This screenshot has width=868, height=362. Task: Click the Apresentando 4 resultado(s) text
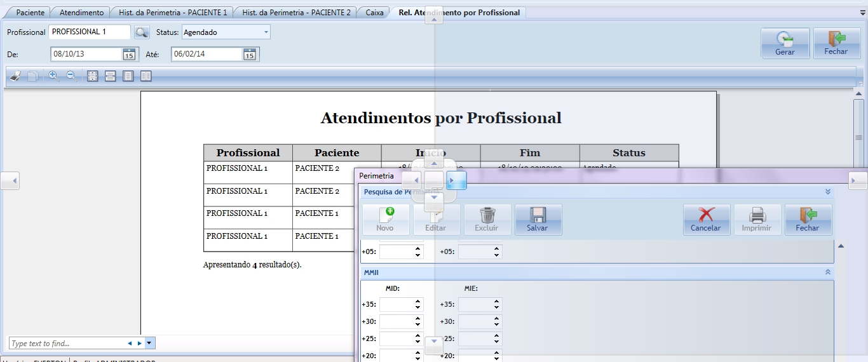(252, 264)
